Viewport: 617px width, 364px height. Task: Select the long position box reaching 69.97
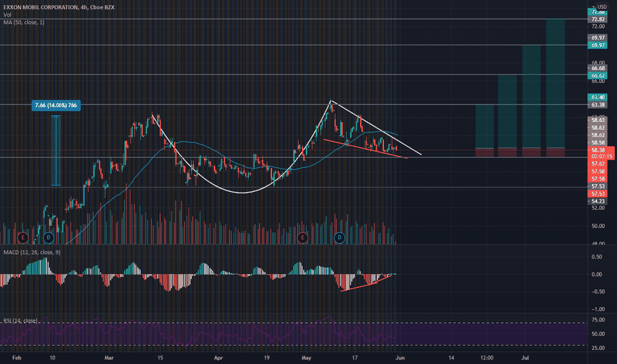[x=531, y=101]
